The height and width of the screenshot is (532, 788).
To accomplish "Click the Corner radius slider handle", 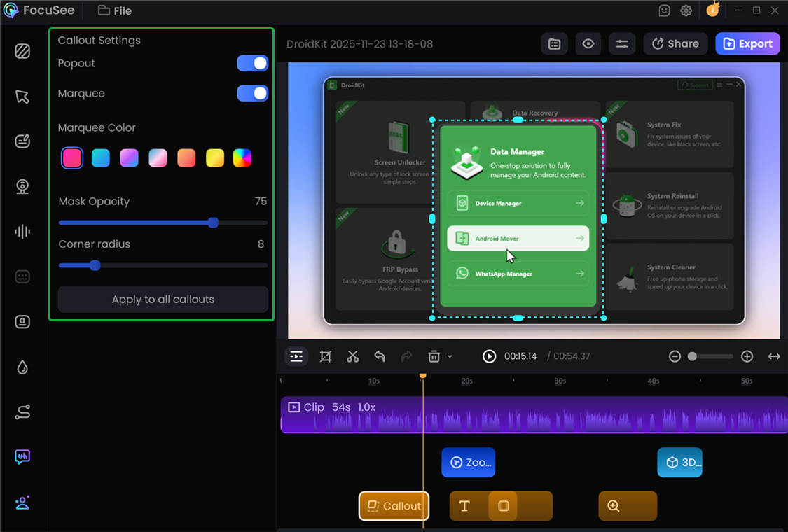I will [x=95, y=265].
